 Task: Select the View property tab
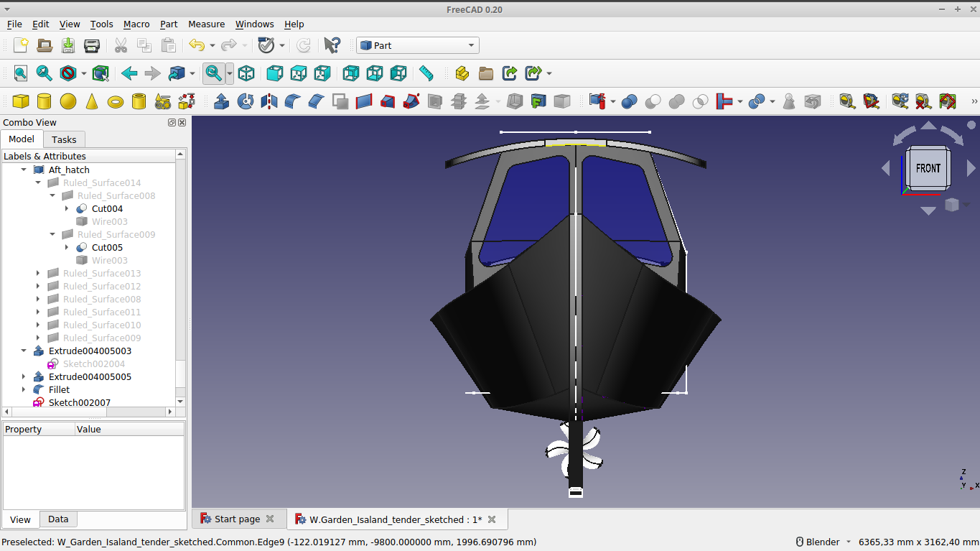tap(20, 519)
